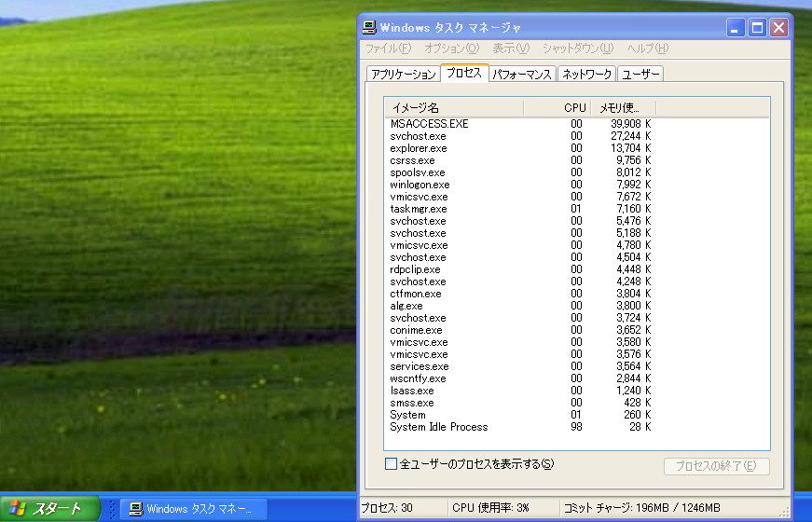Click the コミット チャージ status entry
The height and width of the screenshot is (522, 812).
641,508
